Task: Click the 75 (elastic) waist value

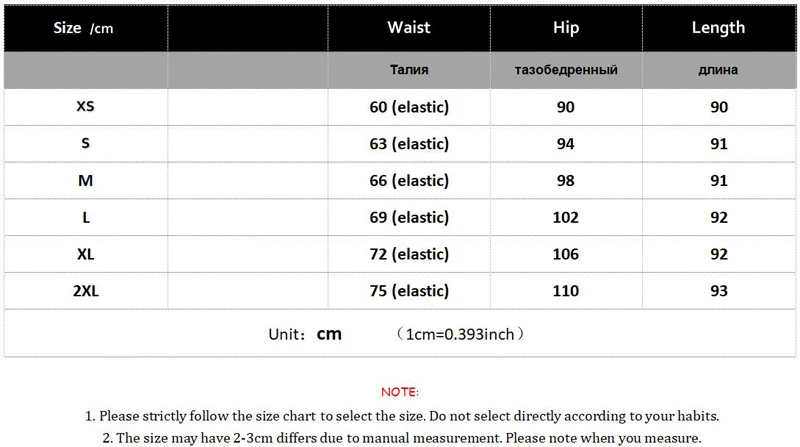Action: pyautogui.click(x=409, y=291)
